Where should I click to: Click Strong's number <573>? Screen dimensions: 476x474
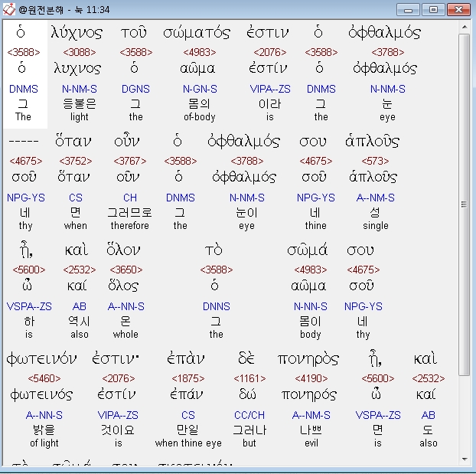375,161
